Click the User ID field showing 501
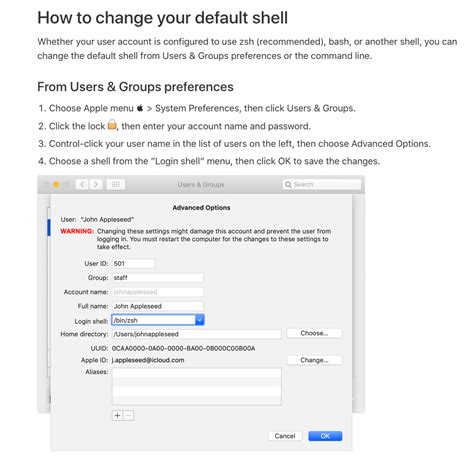This screenshot has height=471, width=474. (x=133, y=264)
